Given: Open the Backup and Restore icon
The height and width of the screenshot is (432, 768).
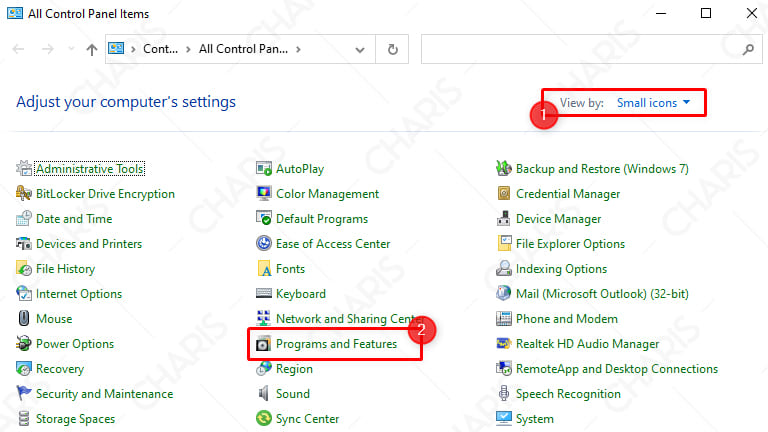Looking at the screenshot, I should click(504, 168).
